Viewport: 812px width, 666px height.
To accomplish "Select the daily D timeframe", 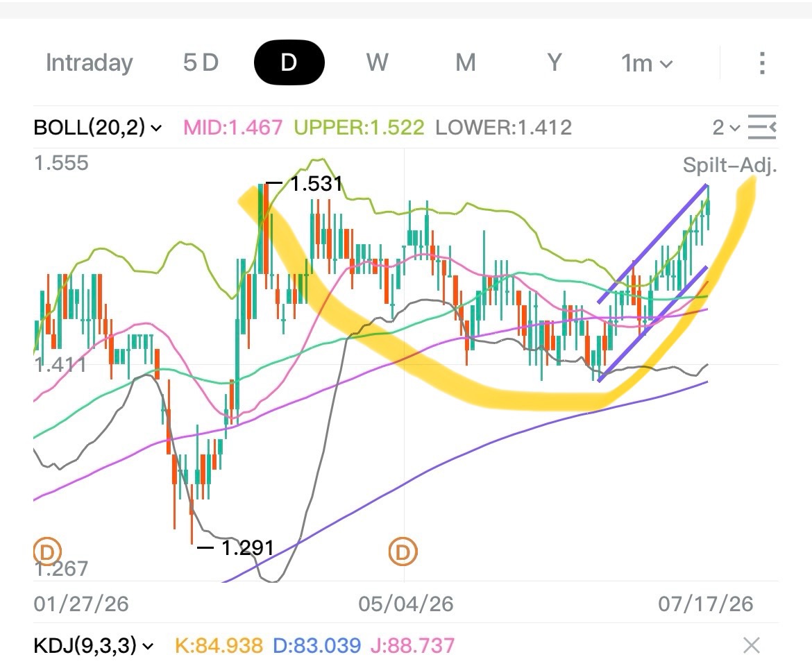I will point(289,62).
